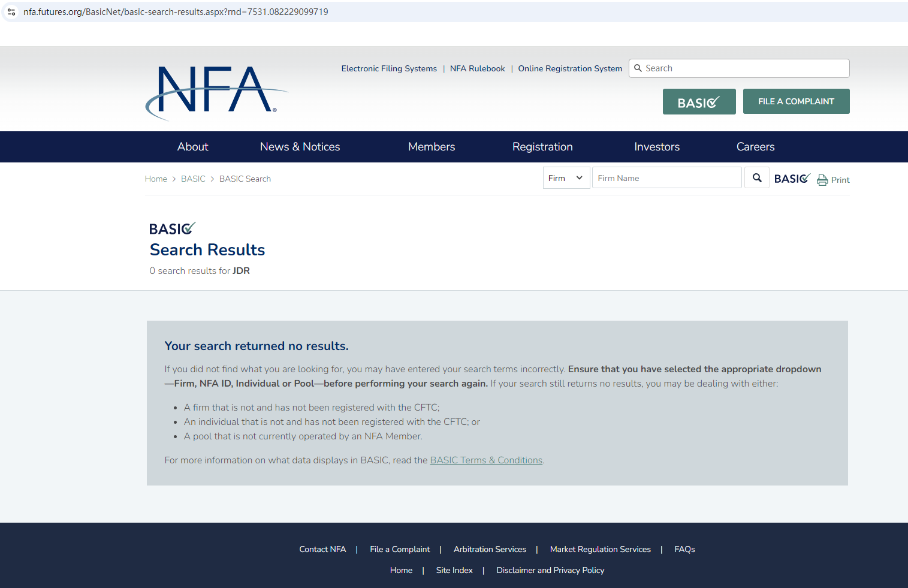Click the NFA logo
Screen dimensions: 908x588
click(216, 91)
